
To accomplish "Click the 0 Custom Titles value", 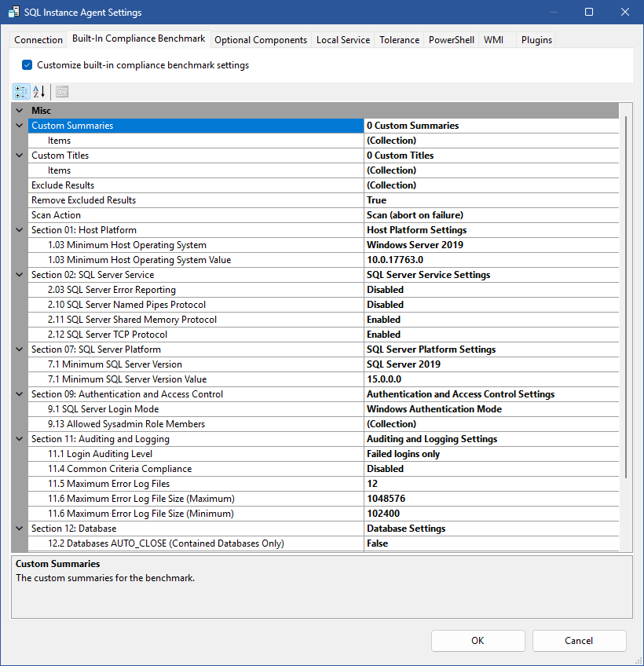I will tap(492, 156).
